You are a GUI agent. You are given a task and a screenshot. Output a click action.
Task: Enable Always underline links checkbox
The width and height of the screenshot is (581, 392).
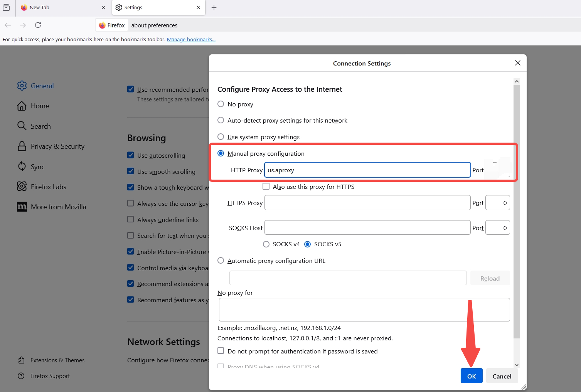(x=131, y=220)
